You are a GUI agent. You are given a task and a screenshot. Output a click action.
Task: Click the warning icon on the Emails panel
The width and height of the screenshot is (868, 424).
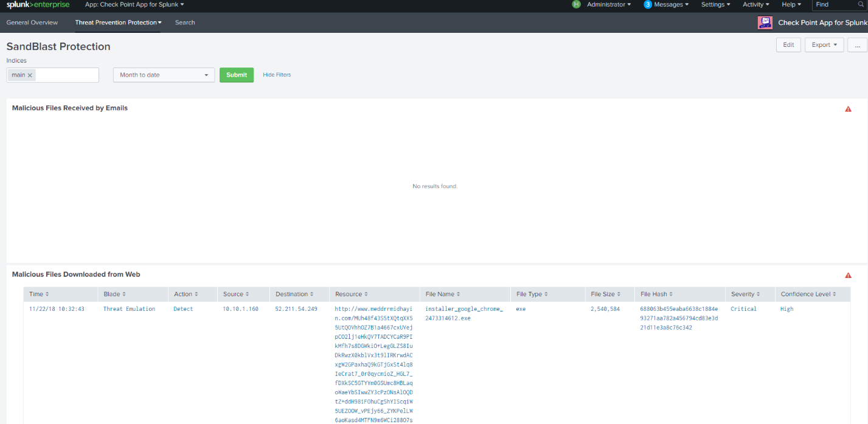point(849,109)
